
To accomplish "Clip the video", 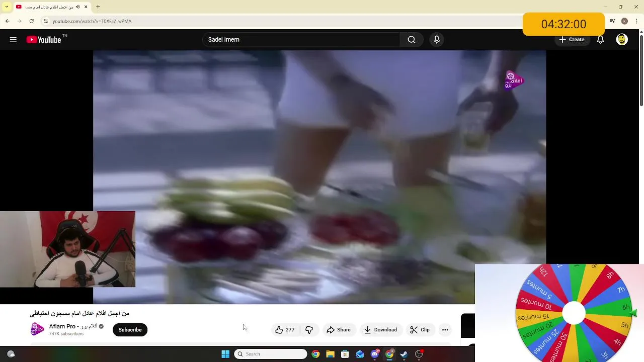I will pyautogui.click(x=420, y=330).
